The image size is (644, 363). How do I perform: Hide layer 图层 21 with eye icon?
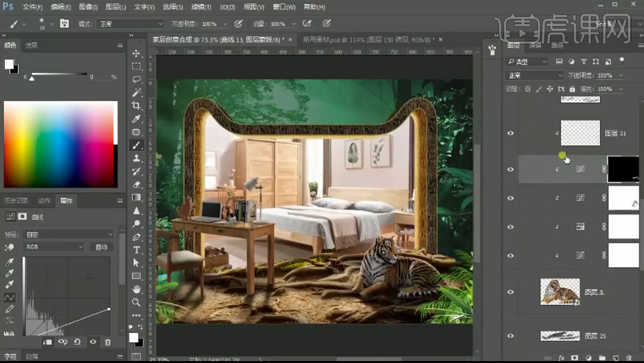(510, 133)
